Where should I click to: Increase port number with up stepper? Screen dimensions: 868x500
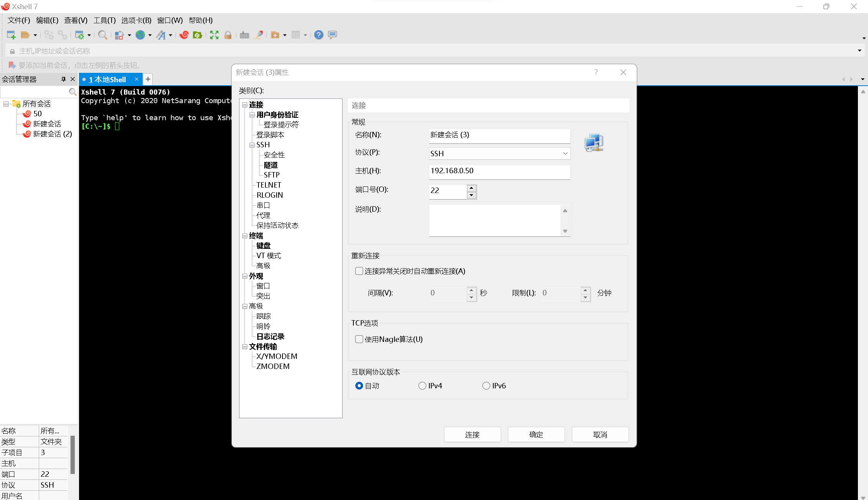(472, 188)
